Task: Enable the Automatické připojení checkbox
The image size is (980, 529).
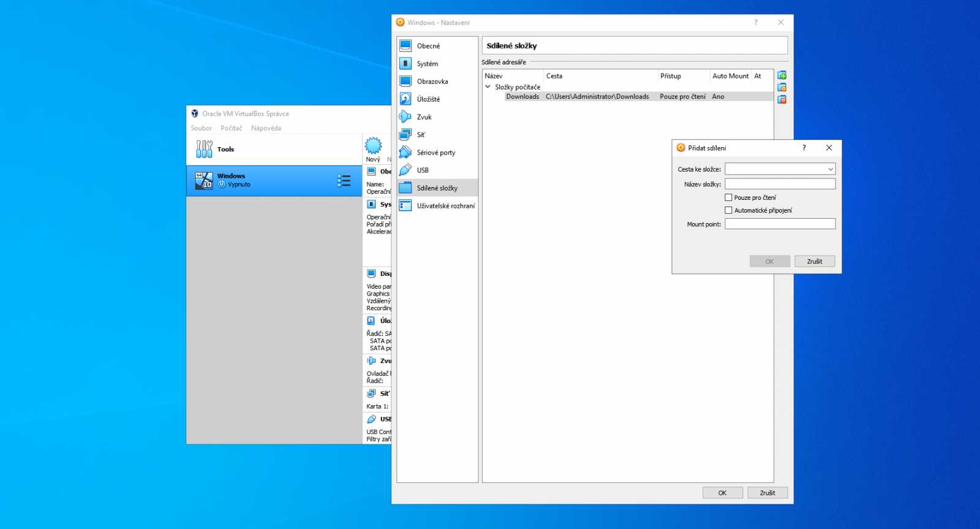Action: click(728, 210)
